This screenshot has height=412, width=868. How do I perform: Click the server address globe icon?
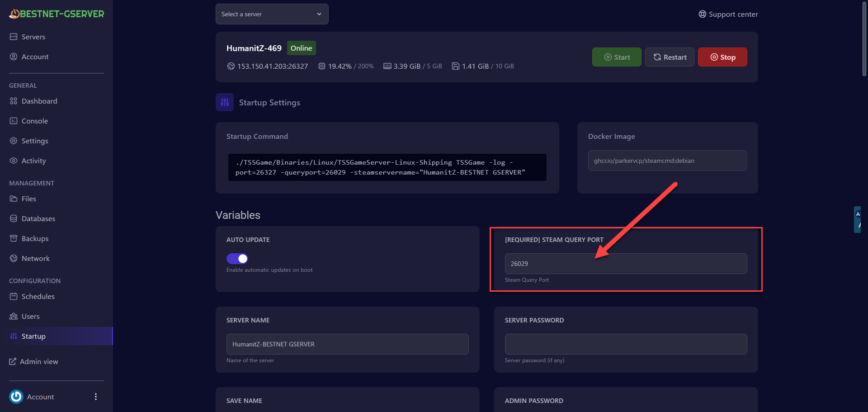[x=231, y=66]
